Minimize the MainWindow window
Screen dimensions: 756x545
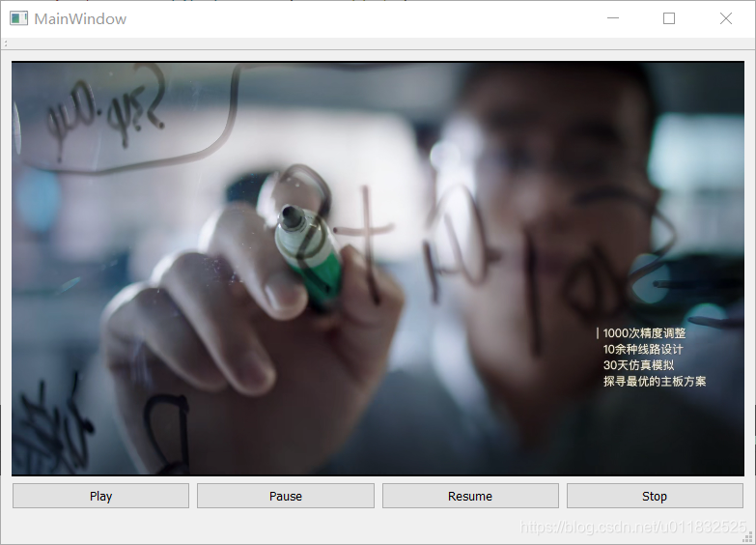coord(613,18)
